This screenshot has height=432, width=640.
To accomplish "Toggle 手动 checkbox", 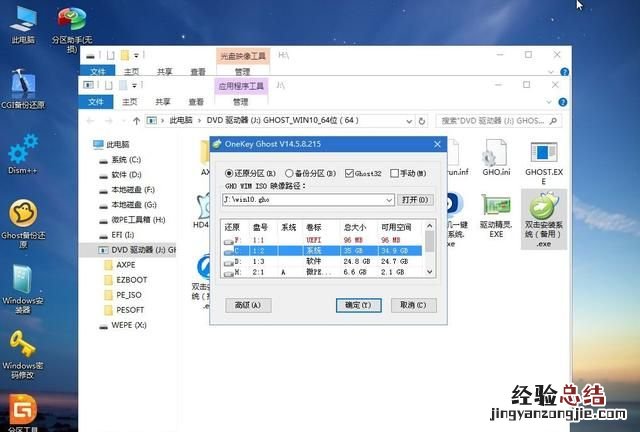I will pos(394,174).
